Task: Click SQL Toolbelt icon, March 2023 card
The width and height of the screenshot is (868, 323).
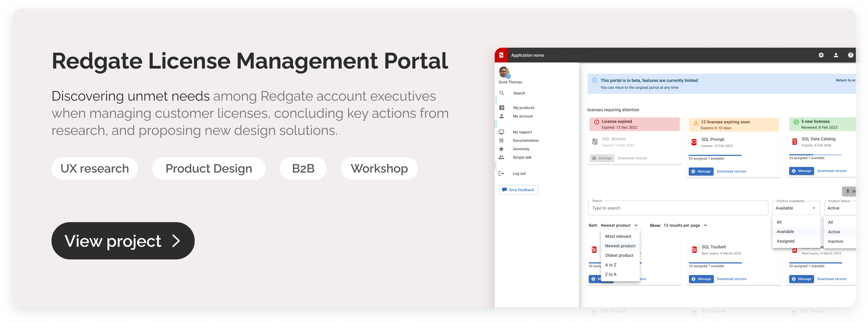Action: [x=694, y=250]
